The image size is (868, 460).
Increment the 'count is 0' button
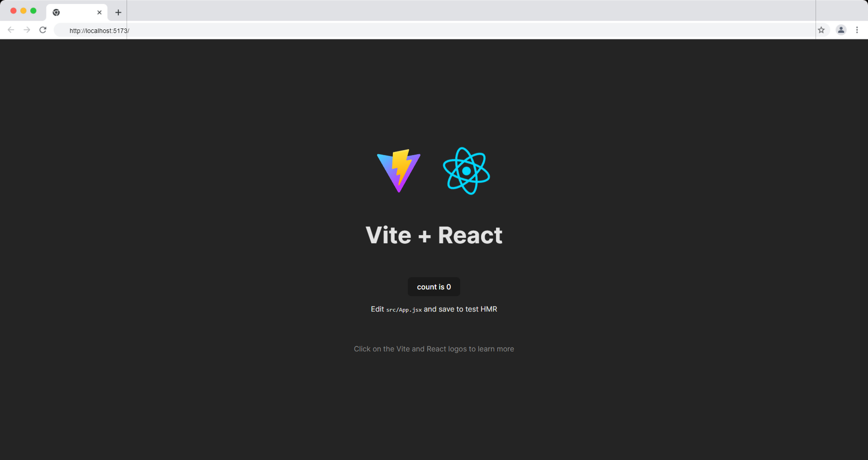pyautogui.click(x=434, y=287)
